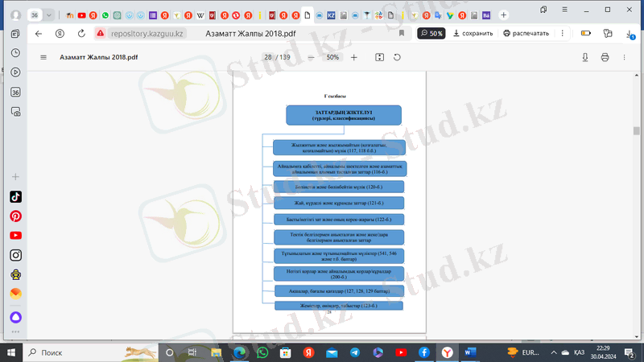Print using the PDF viewer printer icon
The image size is (644, 362).
coord(605,58)
